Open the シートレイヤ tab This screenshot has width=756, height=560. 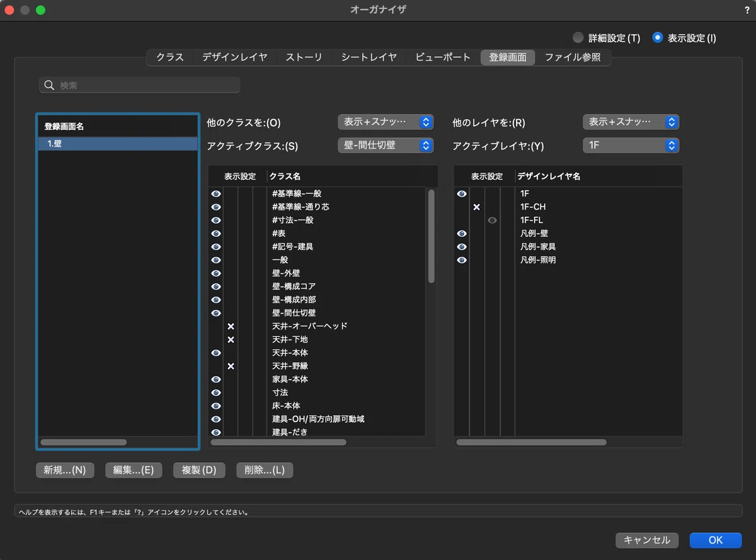click(369, 57)
